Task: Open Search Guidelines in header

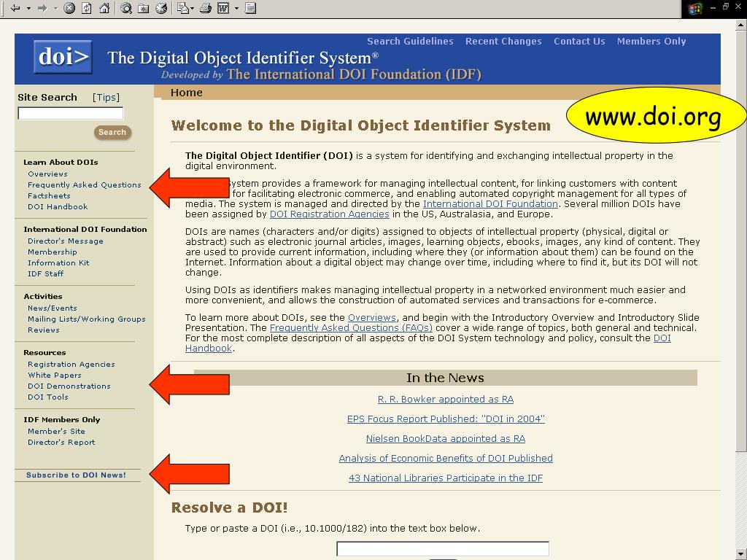Action: [410, 42]
